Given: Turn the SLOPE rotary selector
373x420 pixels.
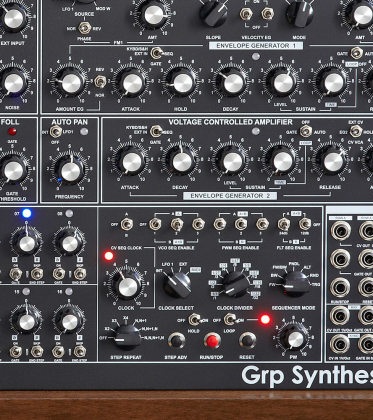Looking at the screenshot, I should (213, 13).
